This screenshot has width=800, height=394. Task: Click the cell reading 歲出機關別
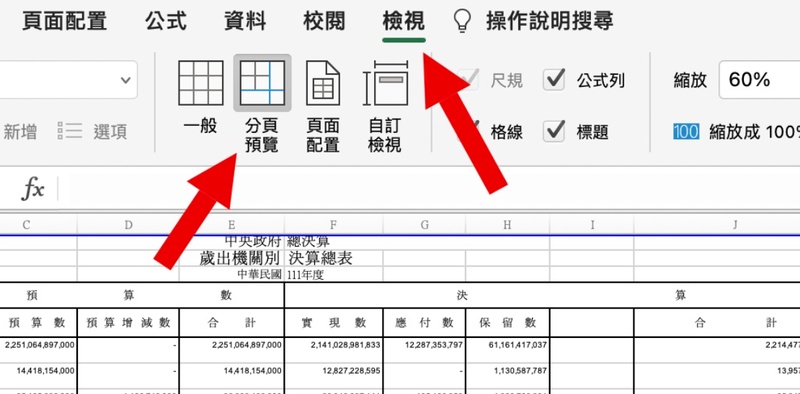[x=232, y=258]
